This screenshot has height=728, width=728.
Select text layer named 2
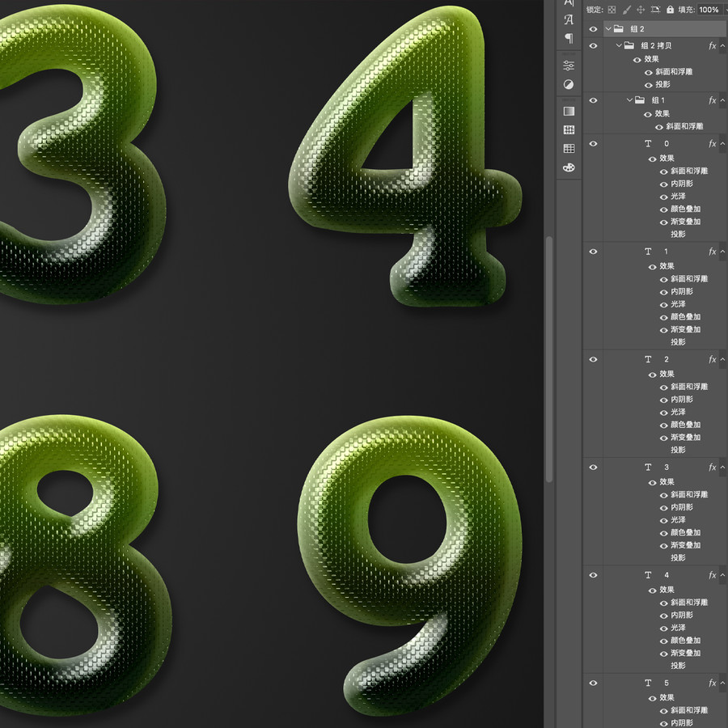coord(667,359)
